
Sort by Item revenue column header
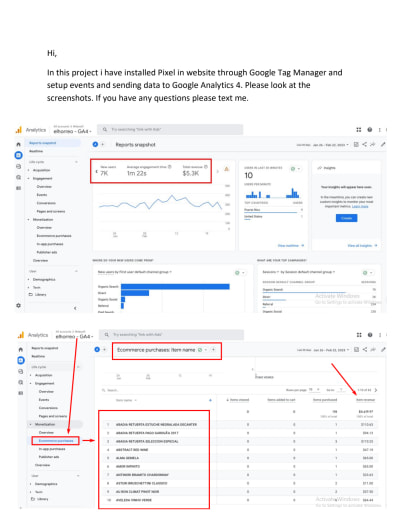point(366,400)
